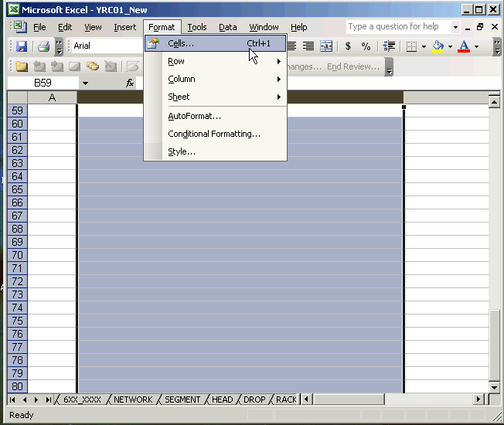504x425 pixels.
Task: Click the New Comment icon in Reviewing toolbar
Action: [22, 66]
